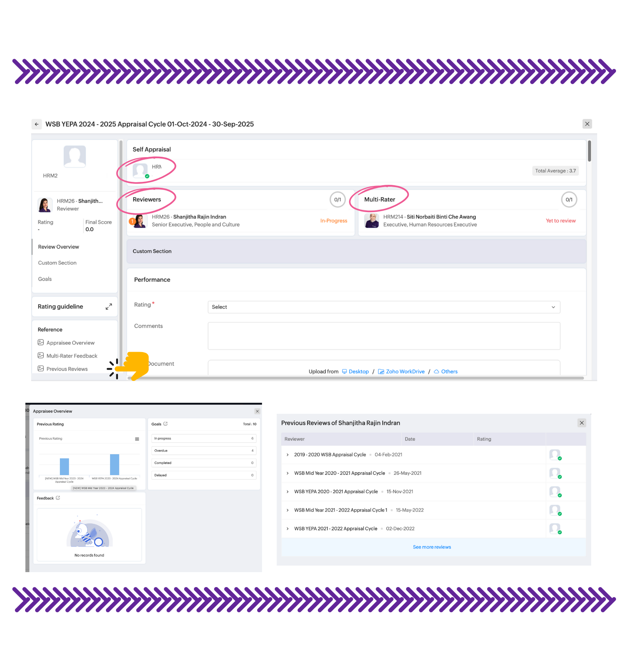Expand WSB YEPA 2021 - 2022 Appraisal Cycle row
Image resolution: width=629 pixels, height=672 pixels.
click(x=288, y=529)
